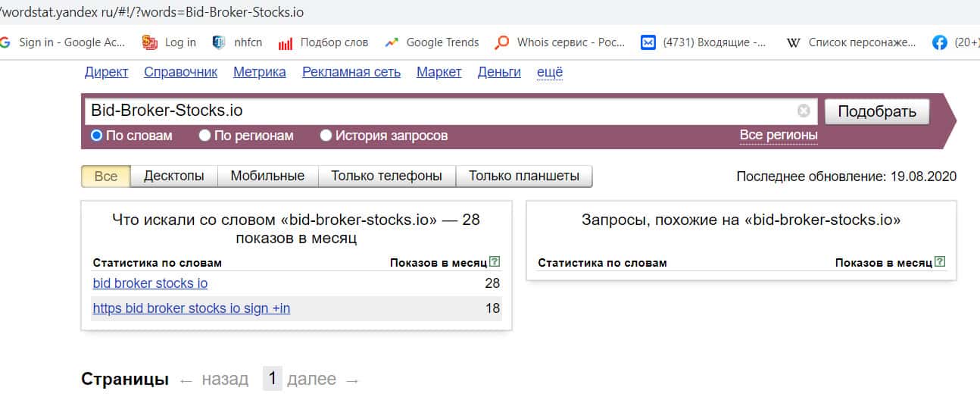The width and height of the screenshot is (980, 400).
Task: Select the По словам radio button
Action: [x=96, y=136]
